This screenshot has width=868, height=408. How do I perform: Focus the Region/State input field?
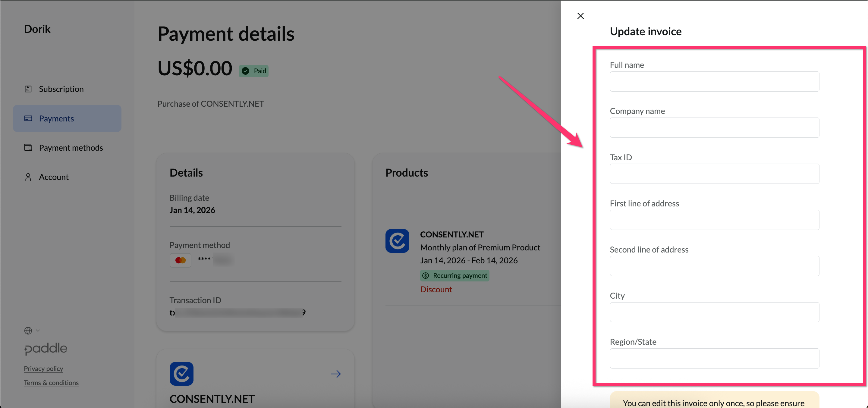click(x=714, y=358)
